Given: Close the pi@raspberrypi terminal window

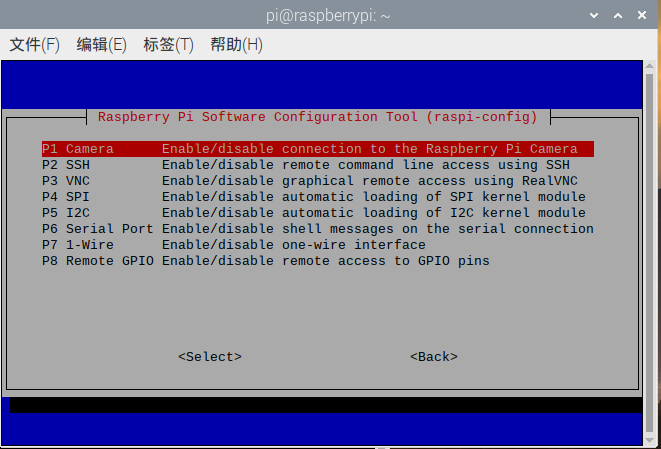Looking at the screenshot, I should click(x=642, y=16).
